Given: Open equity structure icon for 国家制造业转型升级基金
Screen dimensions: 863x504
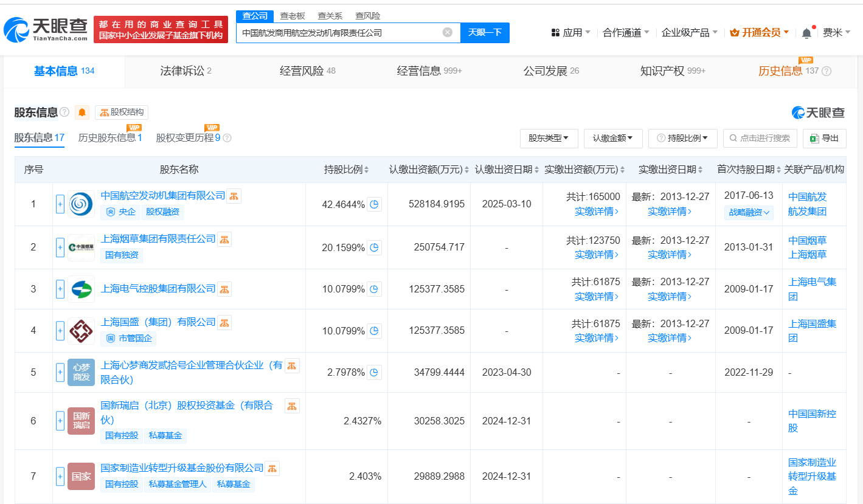Looking at the screenshot, I should [x=272, y=468].
